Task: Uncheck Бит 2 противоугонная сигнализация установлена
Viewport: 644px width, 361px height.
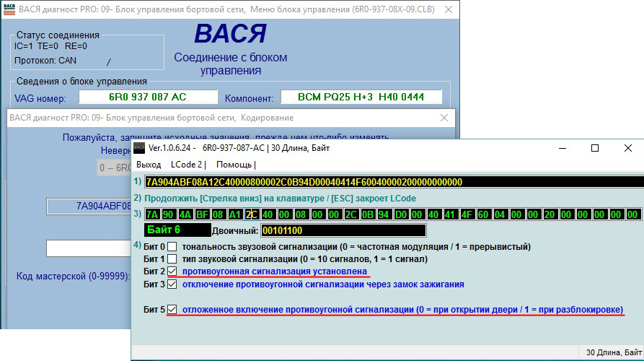Action: click(172, 271)
